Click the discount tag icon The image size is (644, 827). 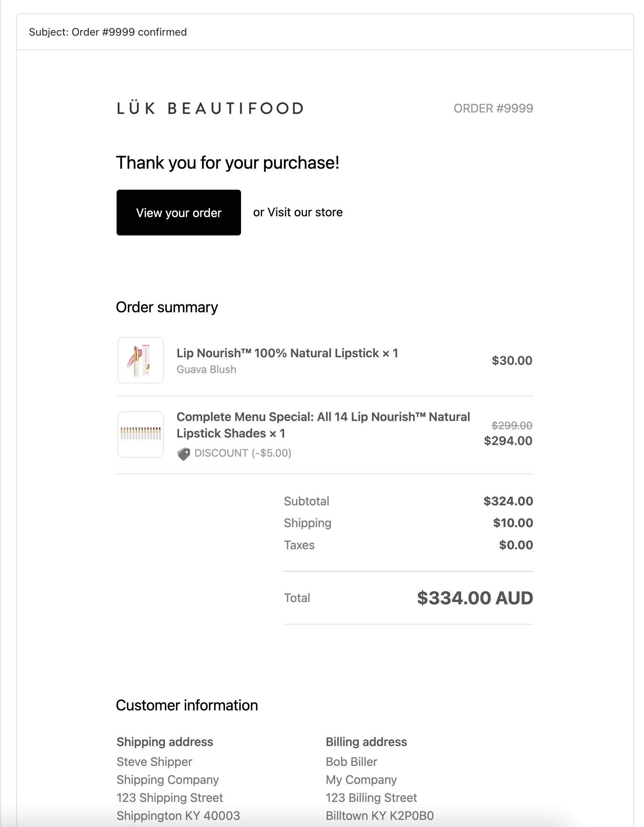point(184,454)
